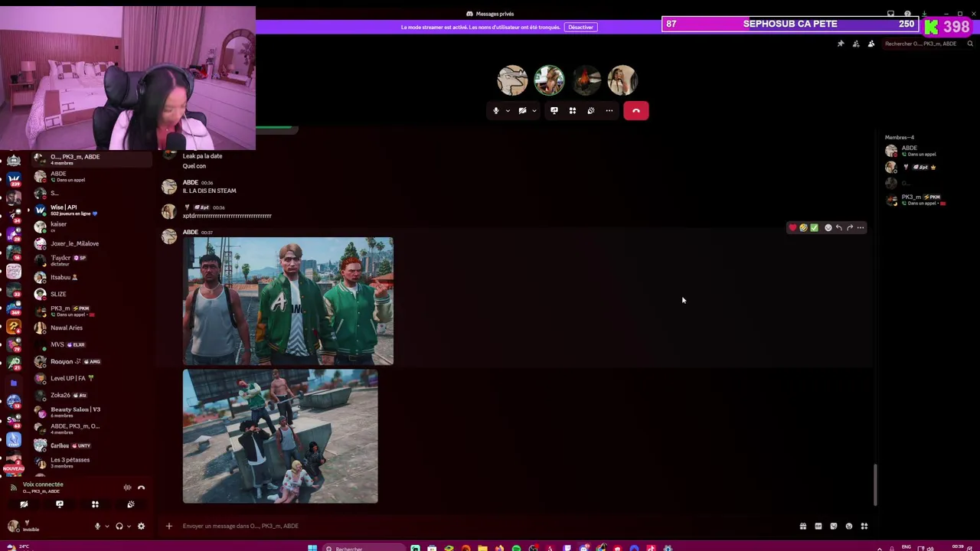
Task: Select ABDE in members list
Action: pyautogui.click(x=926, y=151)
